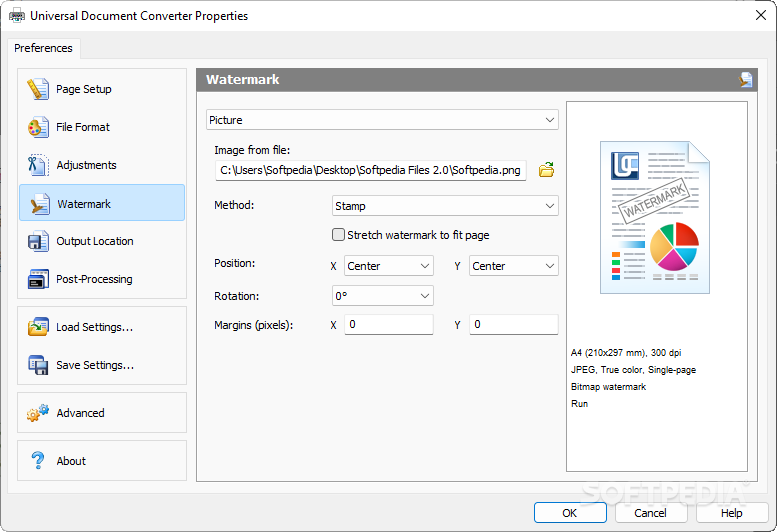Open the Rotation 0° dropdown

coord(383,296)
